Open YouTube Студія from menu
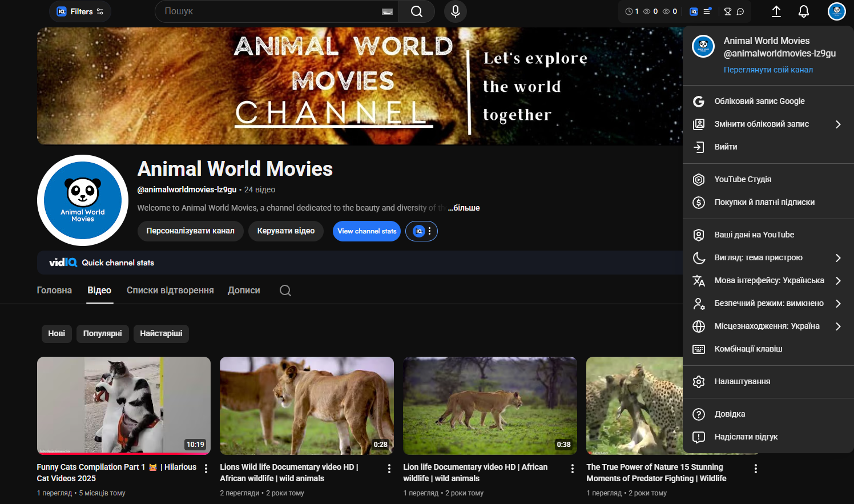The width and height of the screenshot is (854, 504). (x=743, y=179)
